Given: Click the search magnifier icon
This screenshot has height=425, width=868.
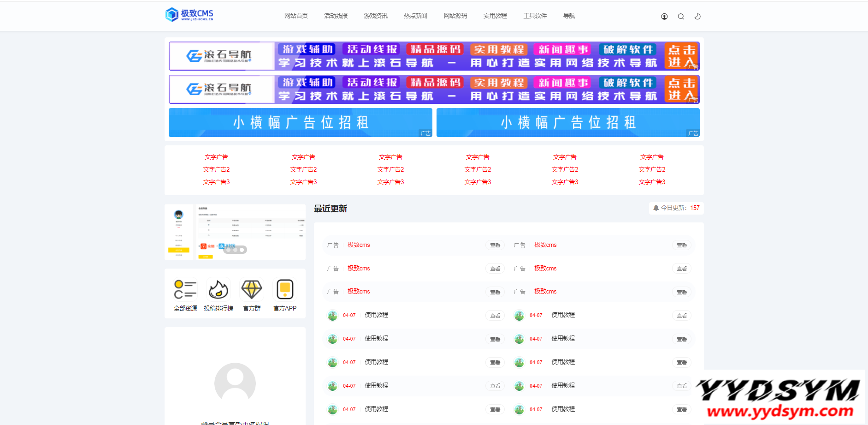Looking at the screenshot, I should [x=681, y=17].
